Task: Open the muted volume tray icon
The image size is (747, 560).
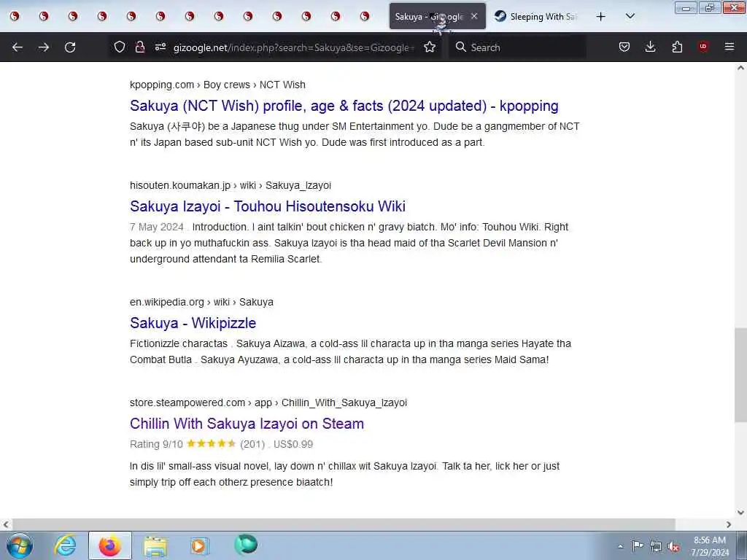Action: coord(673,546)
